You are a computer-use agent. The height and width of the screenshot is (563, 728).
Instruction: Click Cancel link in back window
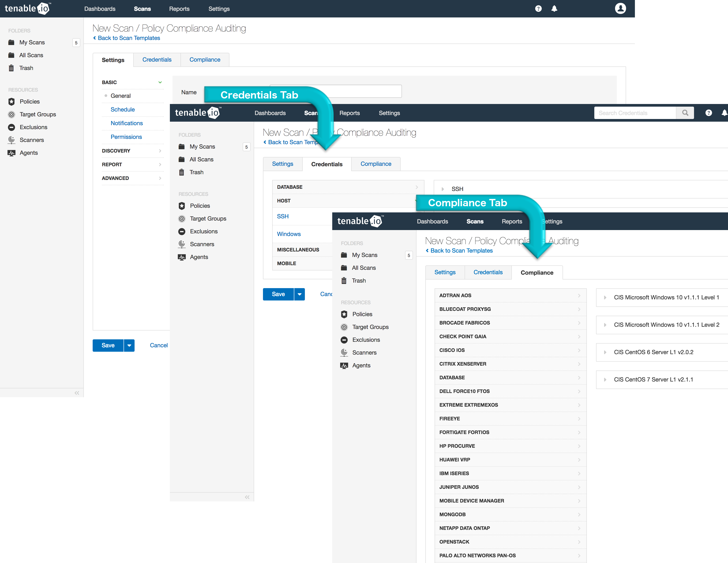tap(159, 346)
